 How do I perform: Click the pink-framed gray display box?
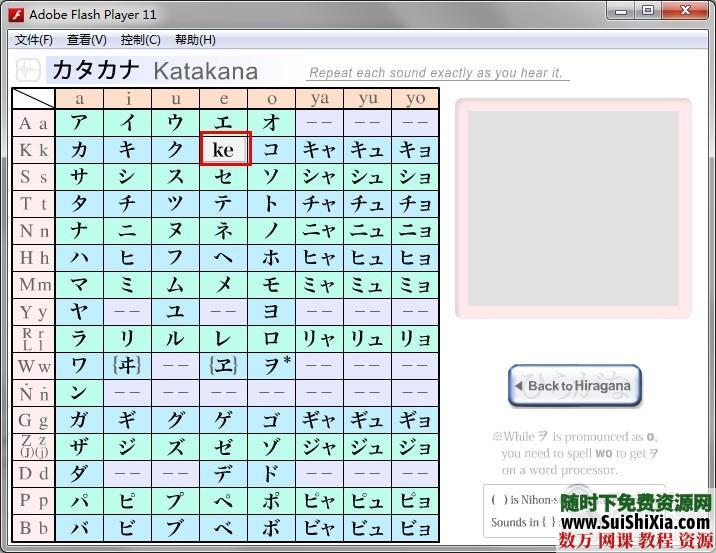(x=573, y=207)
